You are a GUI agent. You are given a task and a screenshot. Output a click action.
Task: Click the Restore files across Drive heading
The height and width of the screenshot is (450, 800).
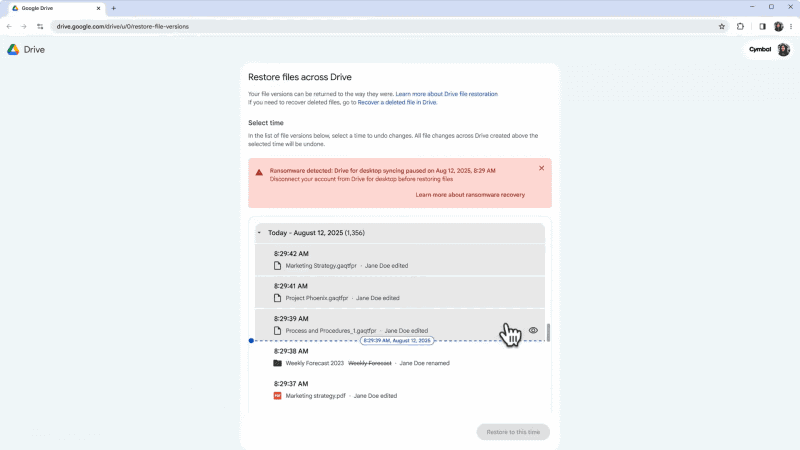300,77
